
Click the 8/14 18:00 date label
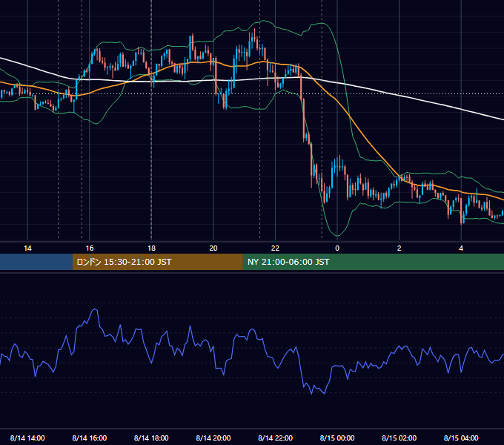point(151,438)
